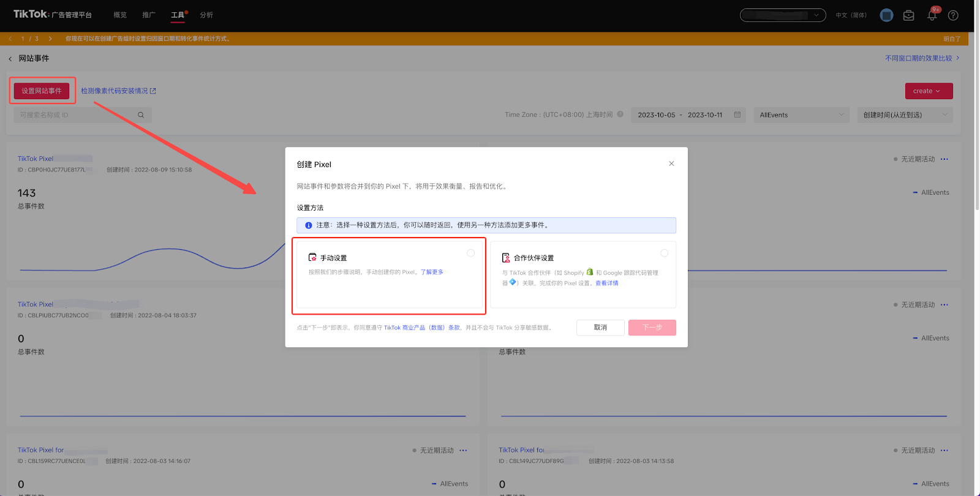
Task: Open more options for the TikTok Pixel for card on the left
Action: [463, 451]
